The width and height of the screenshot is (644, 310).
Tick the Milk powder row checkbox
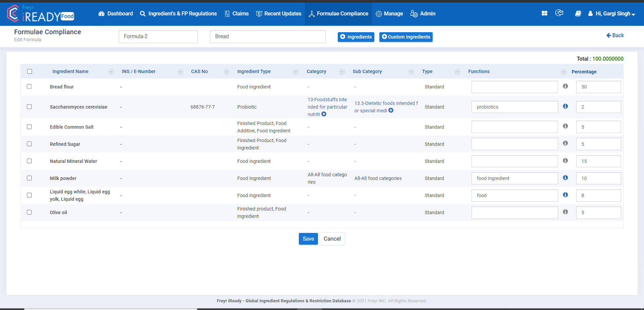click(x=29, y=178)
